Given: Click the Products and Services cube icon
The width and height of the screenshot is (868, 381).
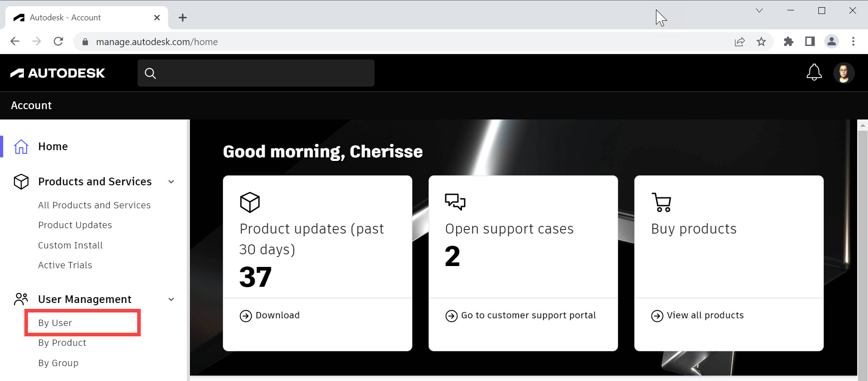Looking at the screenshot, I should click(21, 182).
